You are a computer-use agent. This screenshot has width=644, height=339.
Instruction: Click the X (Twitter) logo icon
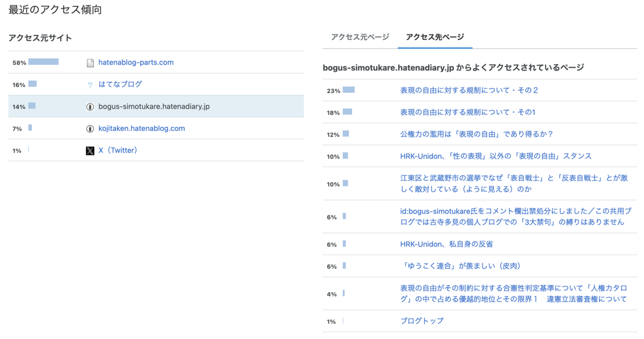click(x=90, y=151)
